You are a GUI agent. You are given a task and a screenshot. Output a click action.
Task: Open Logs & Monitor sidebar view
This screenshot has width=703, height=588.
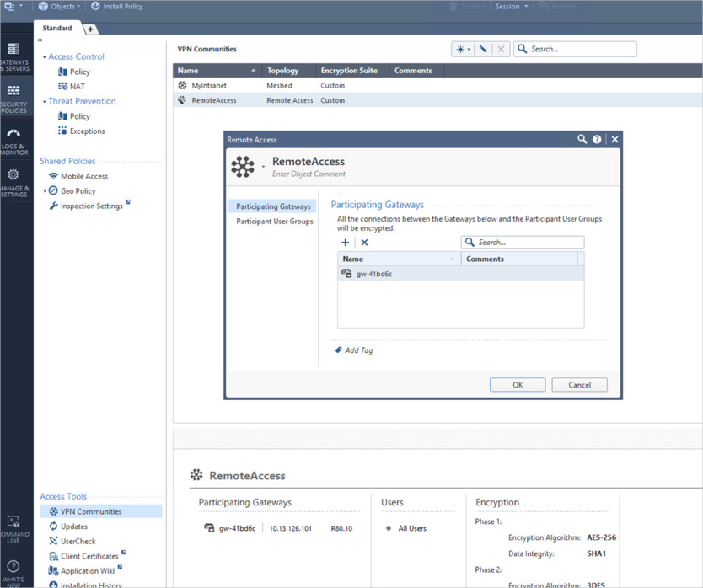click(14, 139)
